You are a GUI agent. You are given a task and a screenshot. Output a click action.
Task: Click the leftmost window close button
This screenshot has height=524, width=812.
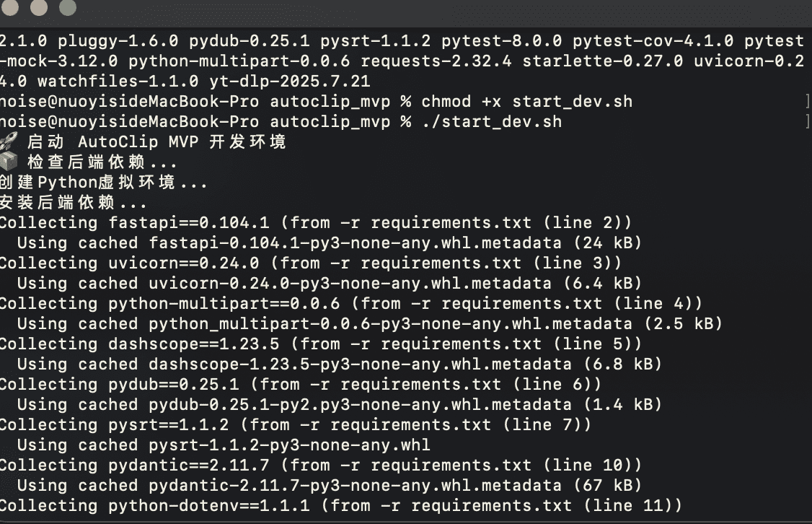[x=14, y=8]
